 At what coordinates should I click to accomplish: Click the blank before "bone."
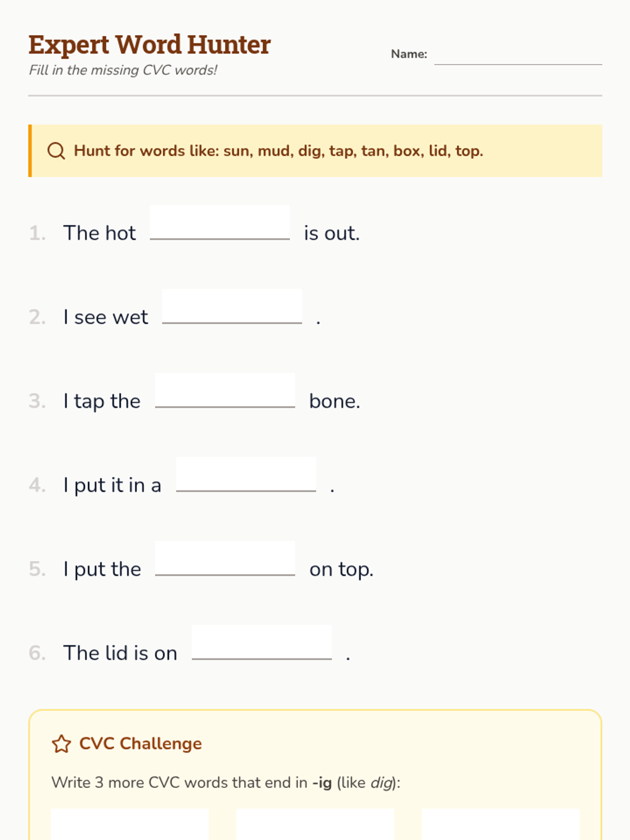(x=225, y=391)
